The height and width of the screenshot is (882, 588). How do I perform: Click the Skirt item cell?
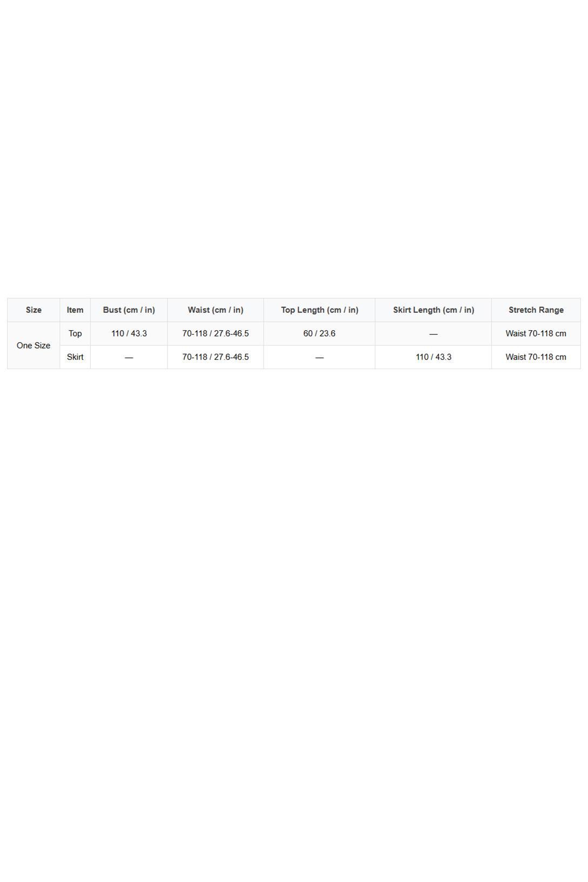pyautogui.click(x=75, y=357)
